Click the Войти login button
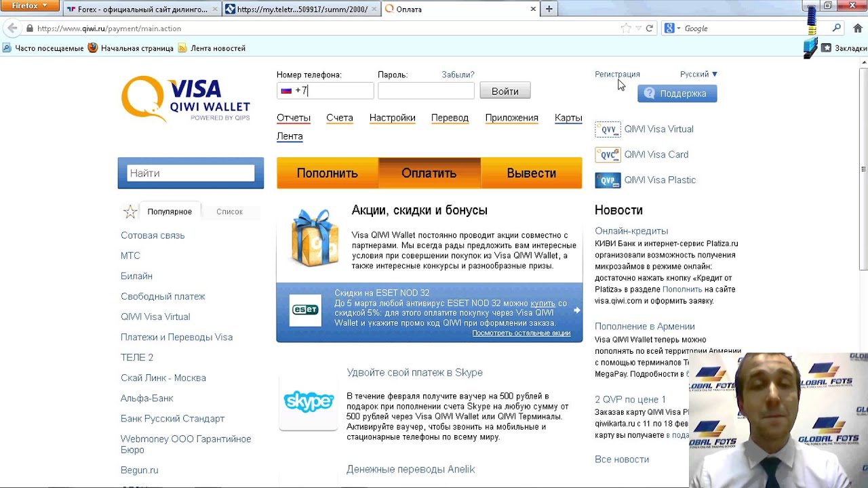 click(505, 91)
